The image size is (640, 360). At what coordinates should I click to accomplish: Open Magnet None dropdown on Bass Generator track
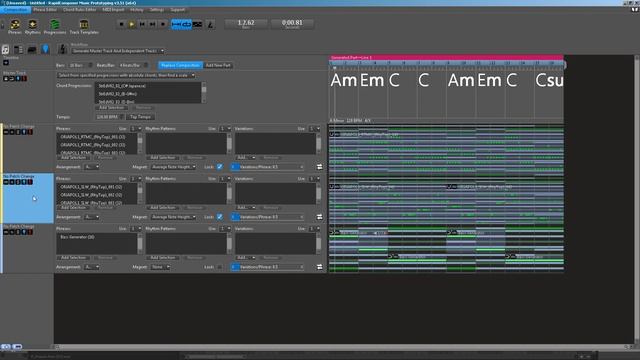160,267
